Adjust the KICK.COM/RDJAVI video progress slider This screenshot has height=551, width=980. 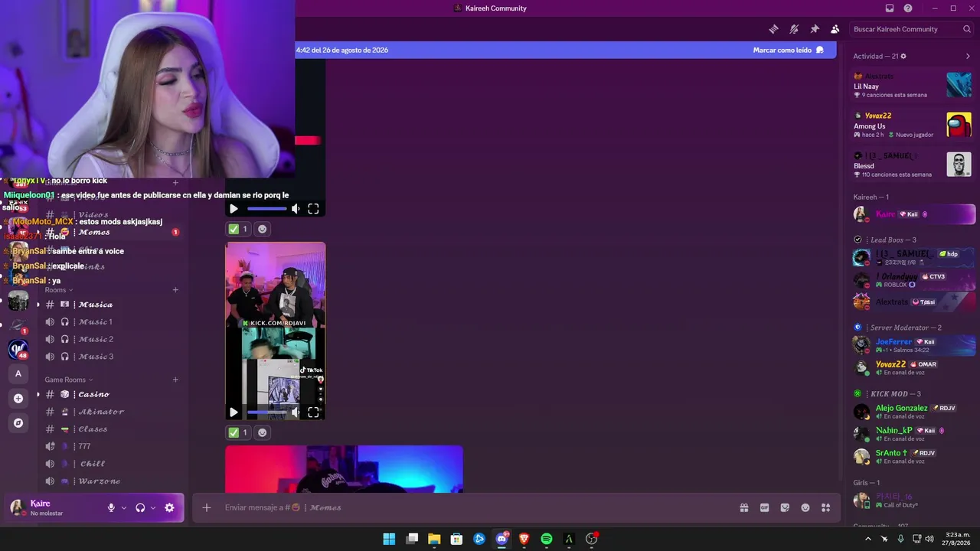266,412
